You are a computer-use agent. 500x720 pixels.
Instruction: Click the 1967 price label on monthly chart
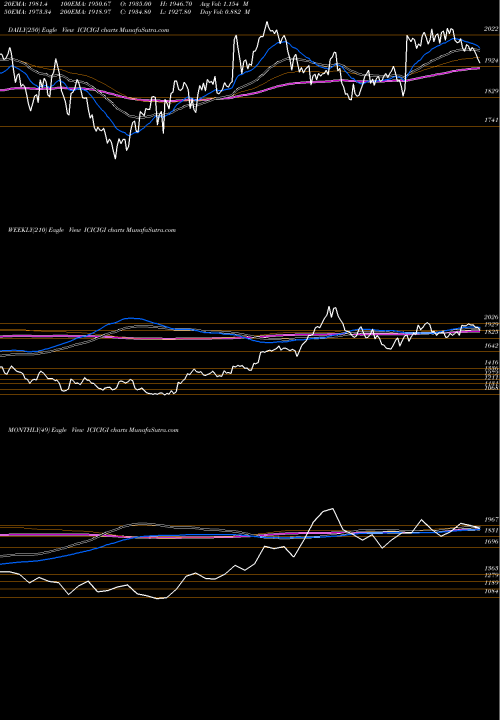pos(491,520)
